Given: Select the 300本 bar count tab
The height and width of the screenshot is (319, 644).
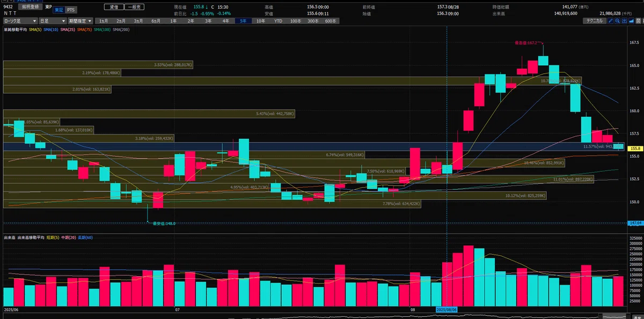Looking at the screenshot, I should (313, 21).
